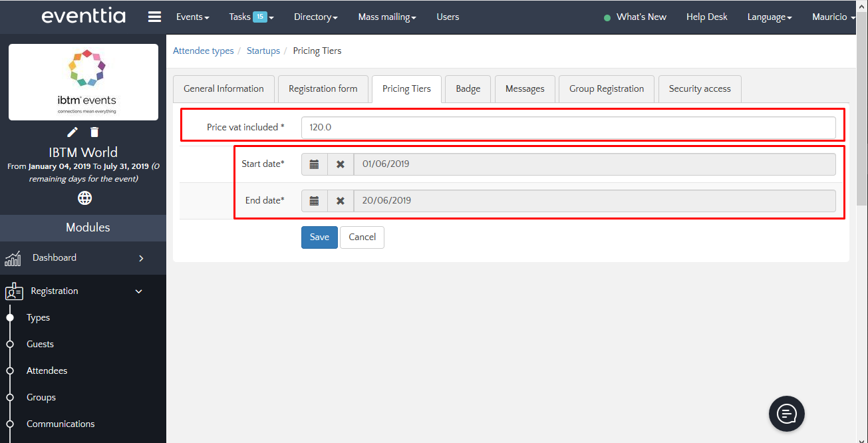Open the globe website icon
The height and width of the screenshot is (443, 868).
[84, 198]
